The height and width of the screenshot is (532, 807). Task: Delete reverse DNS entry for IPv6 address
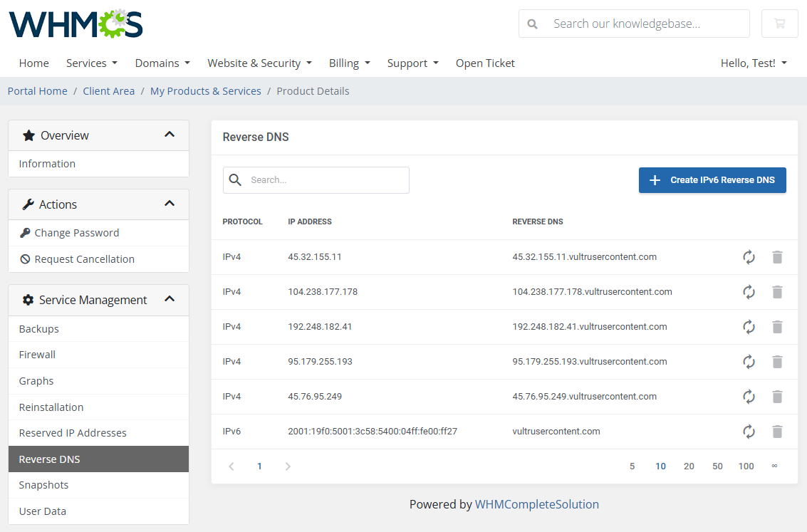tap(777, 431)
